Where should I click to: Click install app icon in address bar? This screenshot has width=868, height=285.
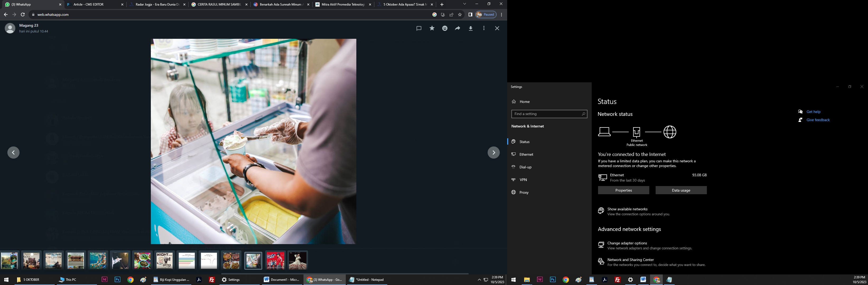(443, 15)
